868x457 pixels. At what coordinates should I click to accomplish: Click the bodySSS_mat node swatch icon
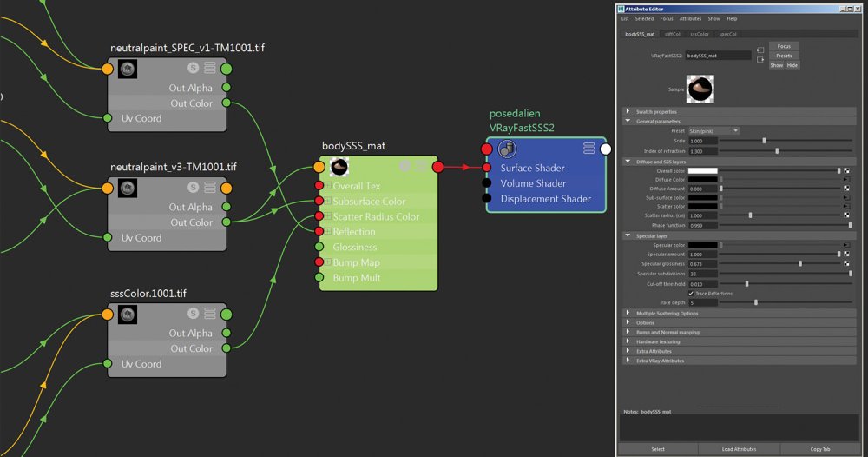point(339,167)
